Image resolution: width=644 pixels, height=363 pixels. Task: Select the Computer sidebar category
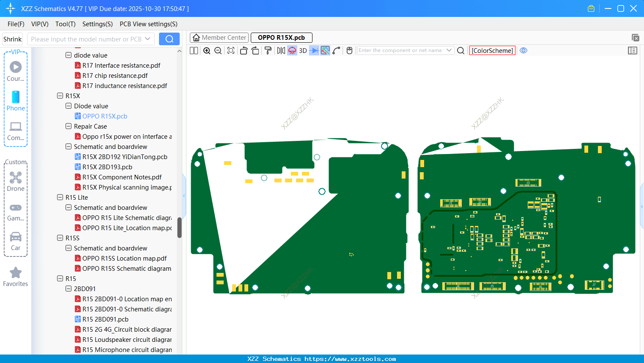tap(16, 131)
